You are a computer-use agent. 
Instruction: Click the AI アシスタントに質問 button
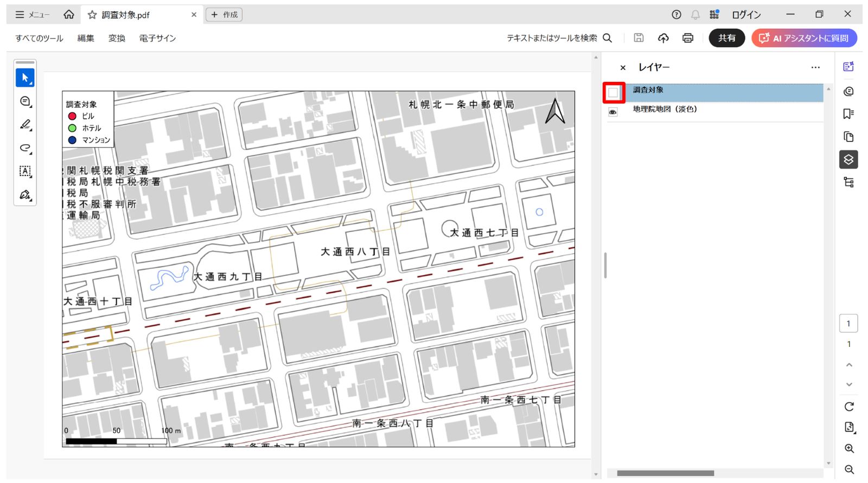[804, 38]
